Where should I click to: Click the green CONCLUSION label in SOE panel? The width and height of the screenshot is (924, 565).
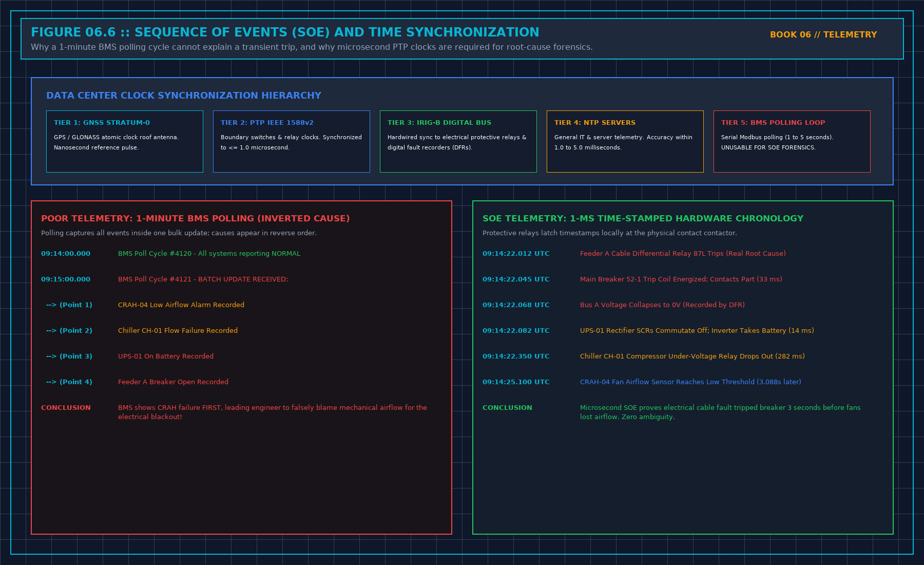tap(507, 408)
